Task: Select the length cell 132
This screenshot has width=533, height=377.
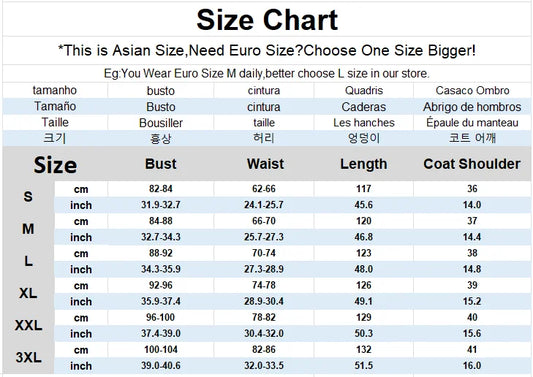Action: pos(364,349)
